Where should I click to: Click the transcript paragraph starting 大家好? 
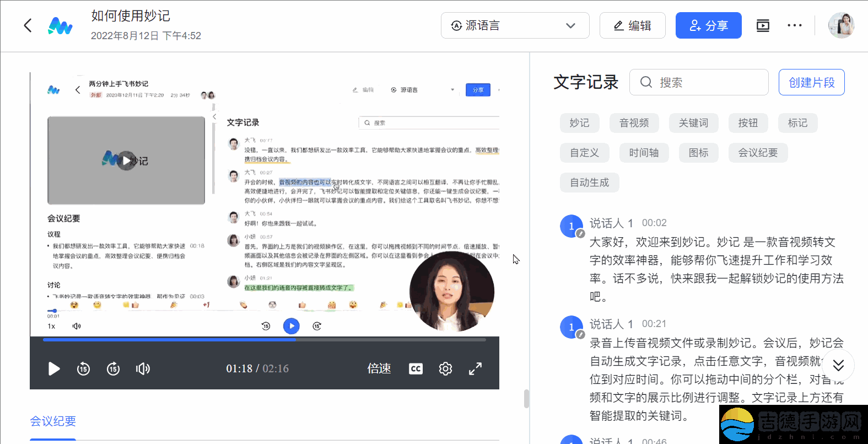coord(716,269)
